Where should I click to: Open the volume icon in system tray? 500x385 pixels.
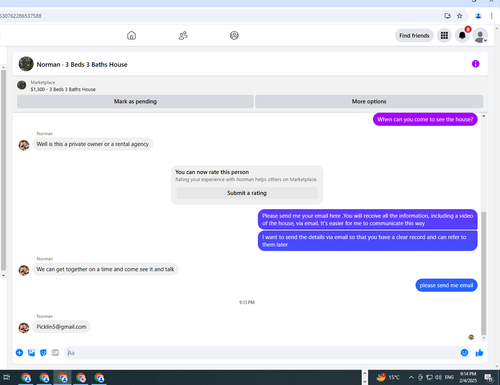click(438, 377)
